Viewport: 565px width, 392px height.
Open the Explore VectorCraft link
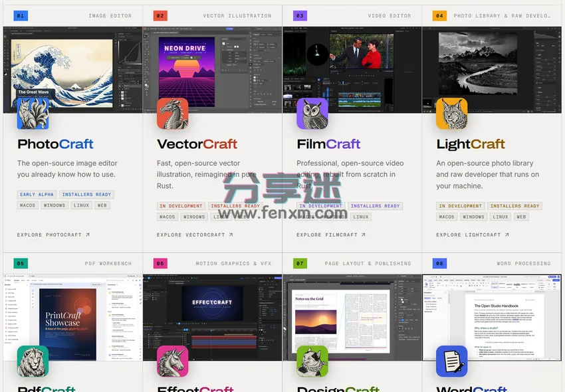195,235
